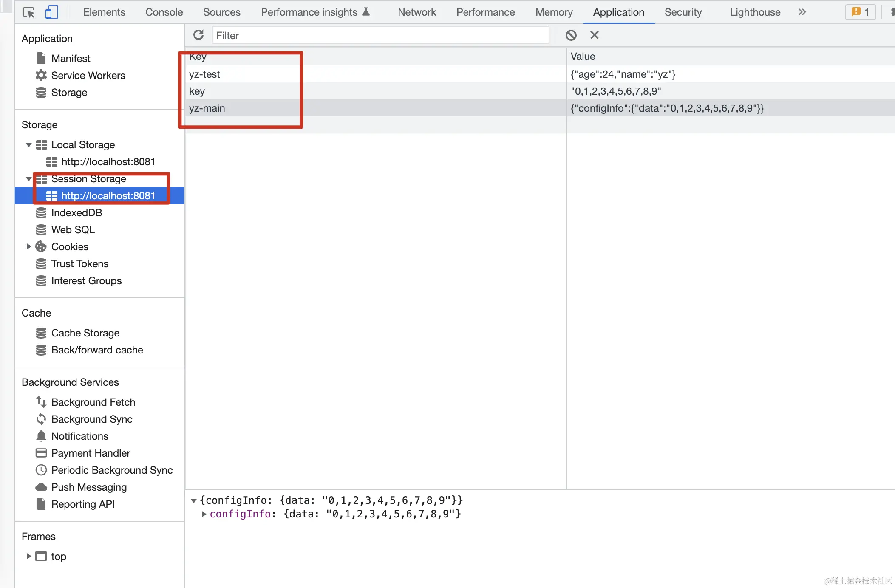This screenshot has width=895, height=588.
Task: Expand the Cookies tree node
Action: click(x=29, y=247)
